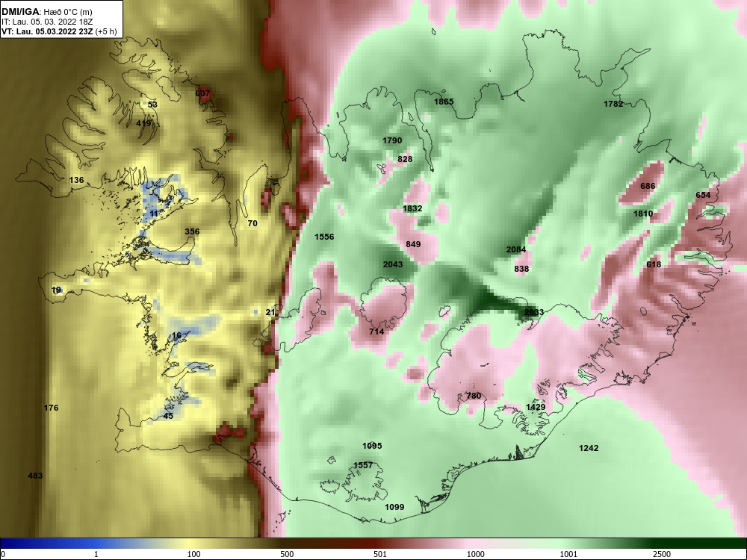Select the 1810 height label
Viewport: 747px width, 560px height.
tap(643, 214)
